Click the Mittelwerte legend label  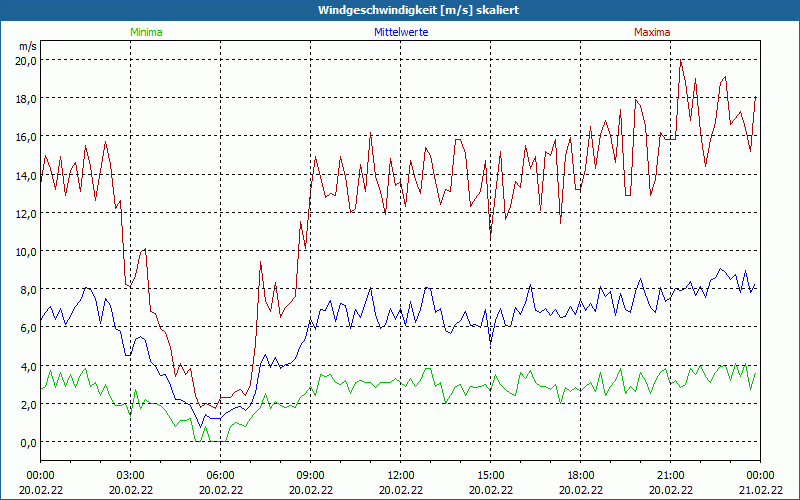[401, 32]
